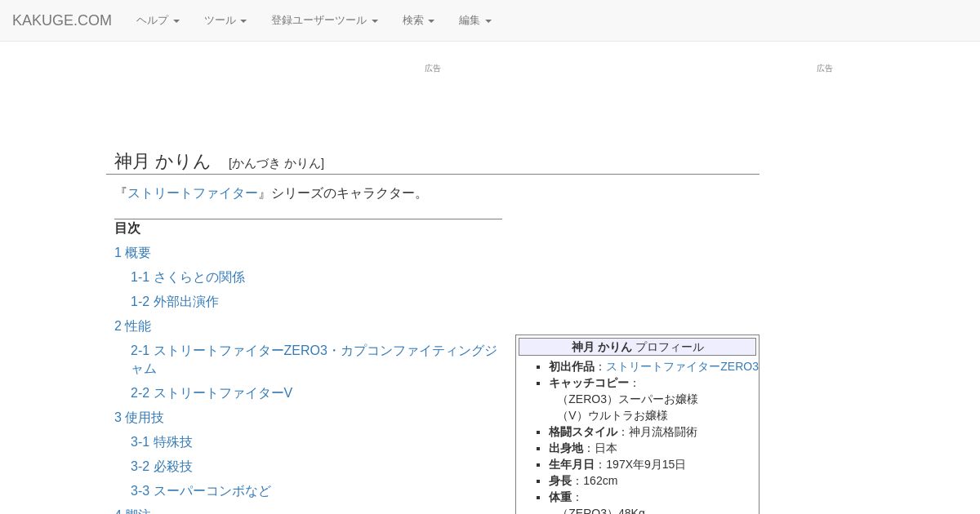Click the （V）ウルトラお嬢様 catchphrase line
The height and width of the screenshot is (514, 980).
pos(612,415)
